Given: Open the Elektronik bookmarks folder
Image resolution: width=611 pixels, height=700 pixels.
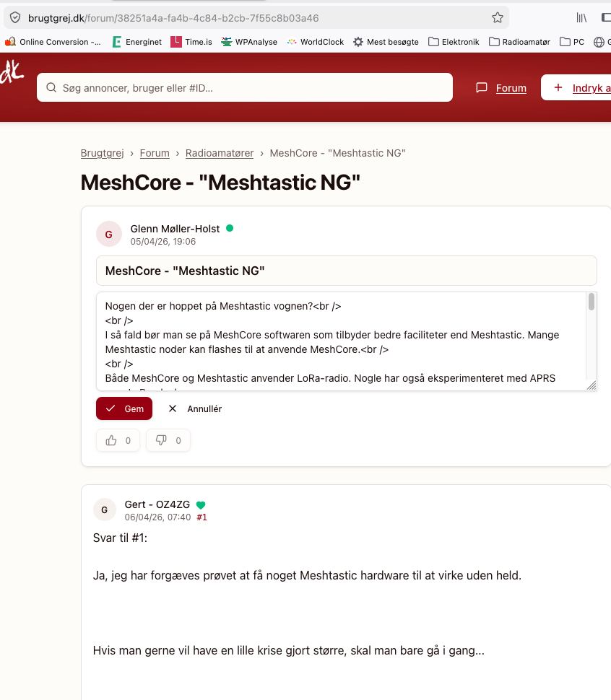Looking at the screenshot, I should (454, 42).
